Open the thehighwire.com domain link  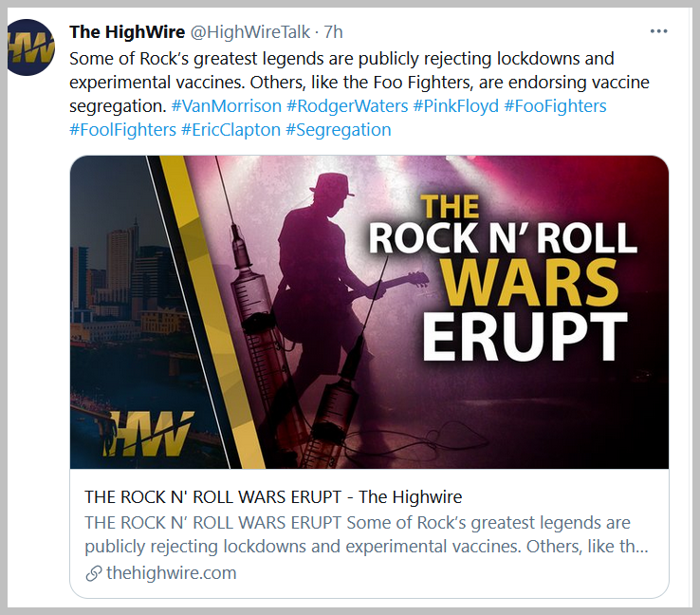[172, 573]
